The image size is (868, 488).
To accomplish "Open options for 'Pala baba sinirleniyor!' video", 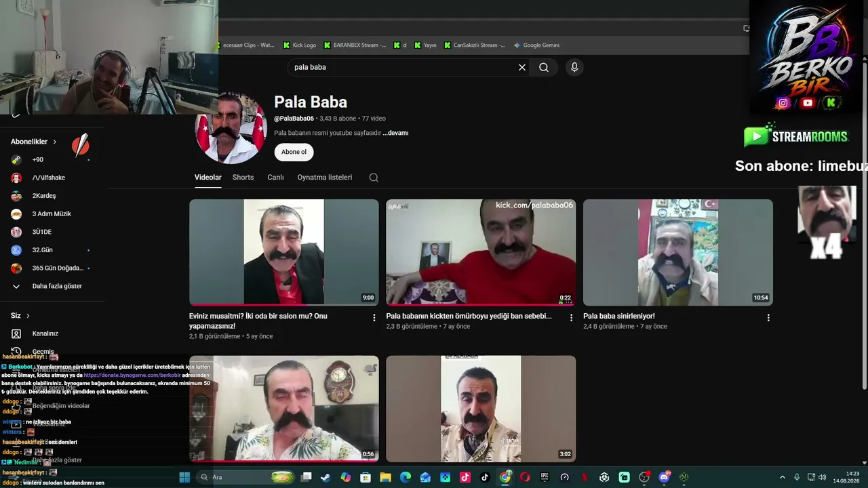I will tap(768, 317).
